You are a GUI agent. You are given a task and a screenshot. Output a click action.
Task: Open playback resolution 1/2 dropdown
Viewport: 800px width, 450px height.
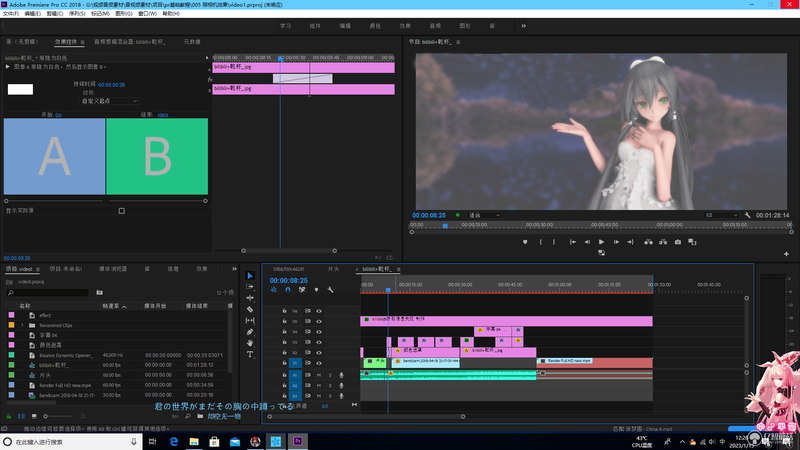[721, 215]
